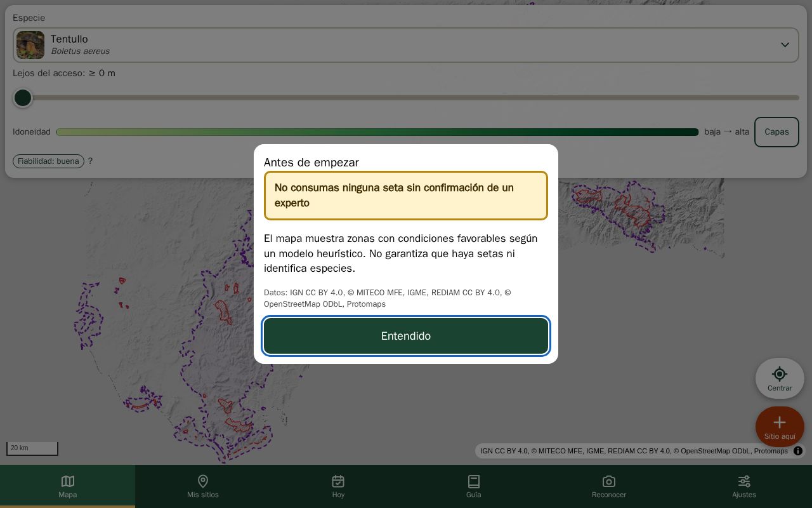Click the Lejos del acceso slider handle
Viewport: 812px width, 508px height.
pos(23,98)
